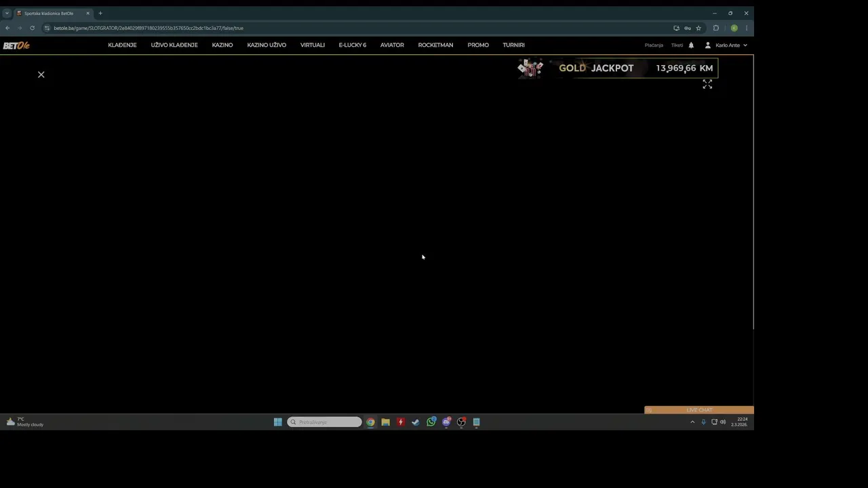Open network settings tray icon
The image size is (868, 488).
[714, 422]
